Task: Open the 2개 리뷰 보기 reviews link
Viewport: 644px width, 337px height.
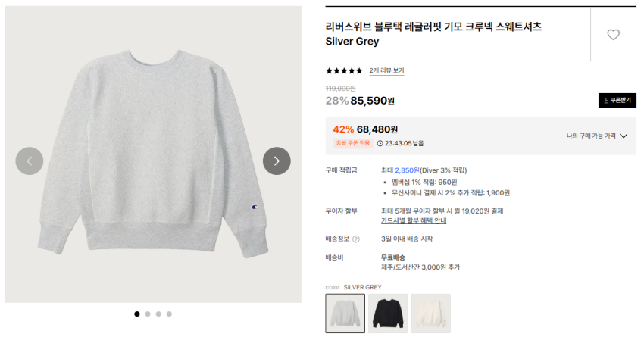Action: [x=386, y=71]
